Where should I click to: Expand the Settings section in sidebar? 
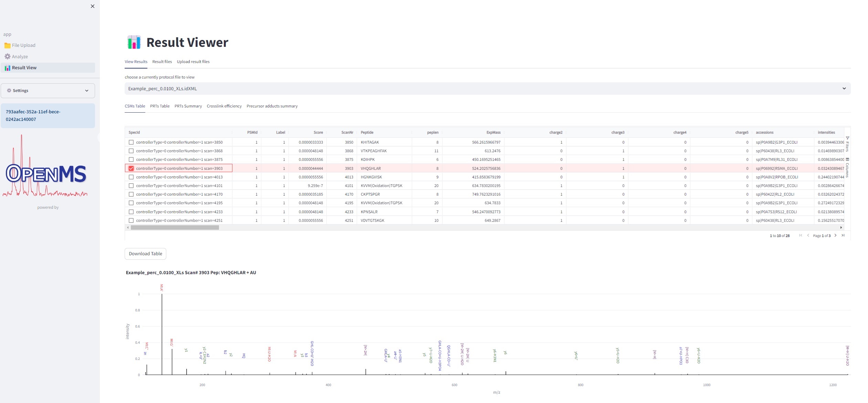pos(48,91)
